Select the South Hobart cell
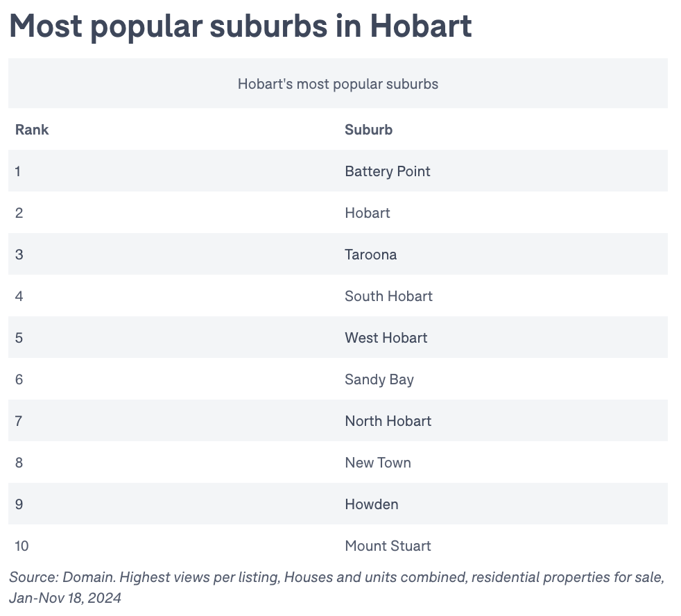 pos(388,296)
